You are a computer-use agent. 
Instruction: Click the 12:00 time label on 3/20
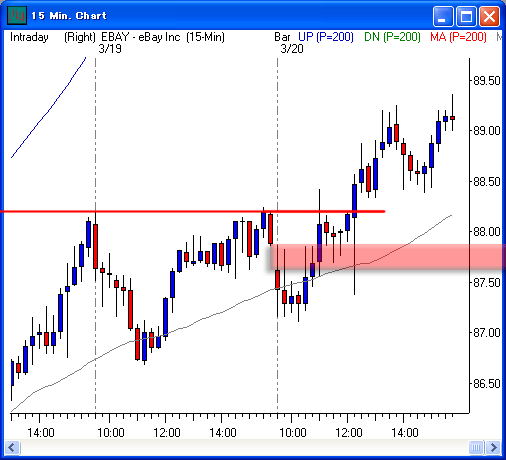(x=349, y=433)
